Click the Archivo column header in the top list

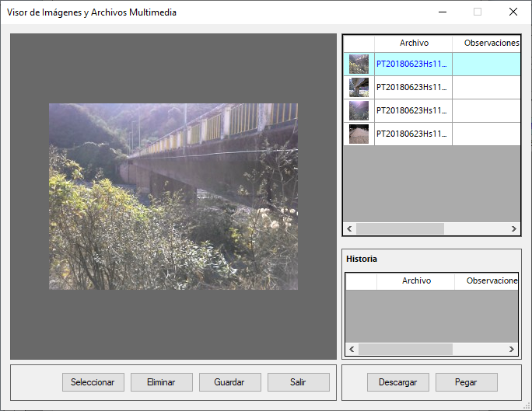(x=414, y=44)
